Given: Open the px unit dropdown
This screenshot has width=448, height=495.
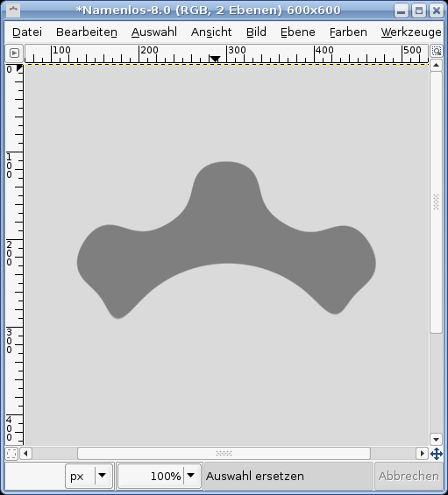Looking at the screenshot, I should pos(102,476).
